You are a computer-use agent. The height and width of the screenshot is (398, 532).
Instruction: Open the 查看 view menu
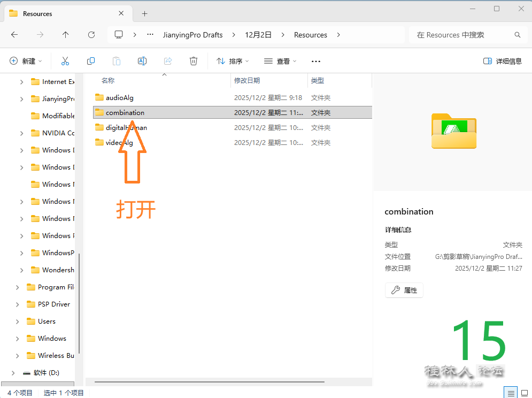point(280,61)
